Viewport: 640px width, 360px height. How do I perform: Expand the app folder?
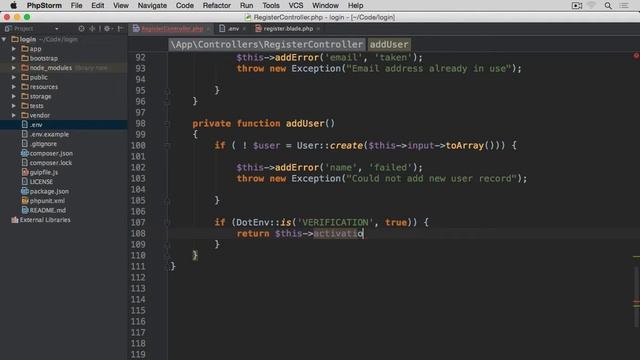(14, 49)
